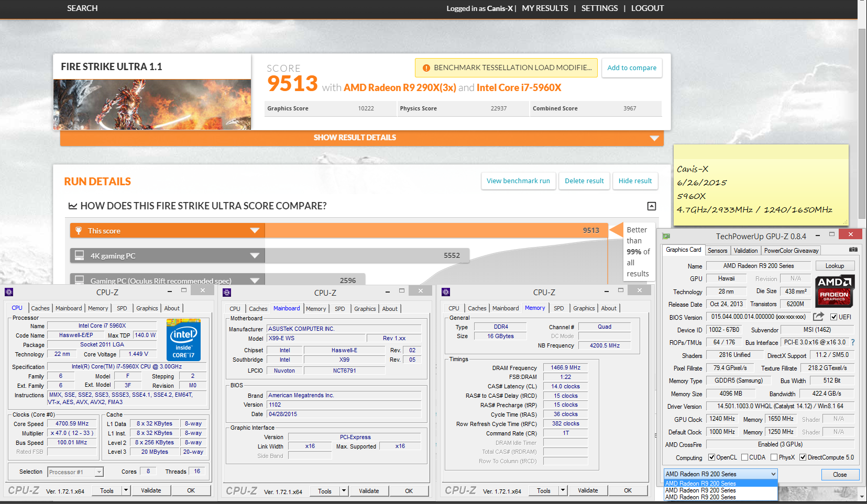Click the Hide result button
Viewport: 867px width, 504px height.
click(635, 181)
